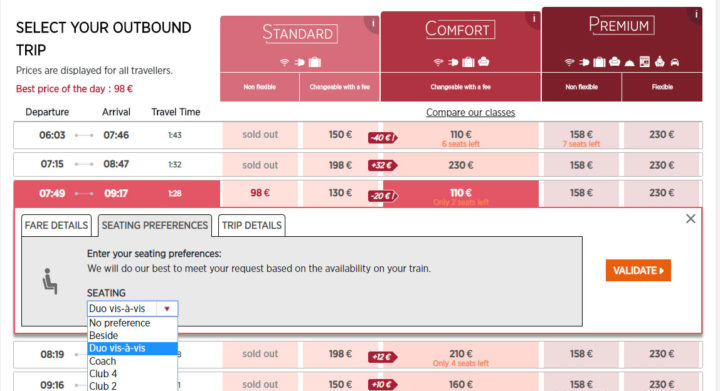The image size is (720, 391).
Task: Pick the 150 € Standard fare at 06:03
Action: click(340, 135)
